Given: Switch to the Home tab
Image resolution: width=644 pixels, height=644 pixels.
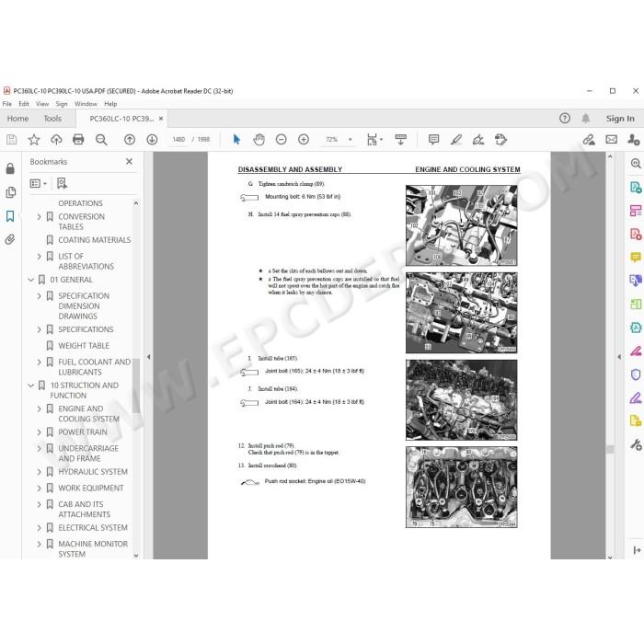Looking at the screenshot, I should coord(17,119).
